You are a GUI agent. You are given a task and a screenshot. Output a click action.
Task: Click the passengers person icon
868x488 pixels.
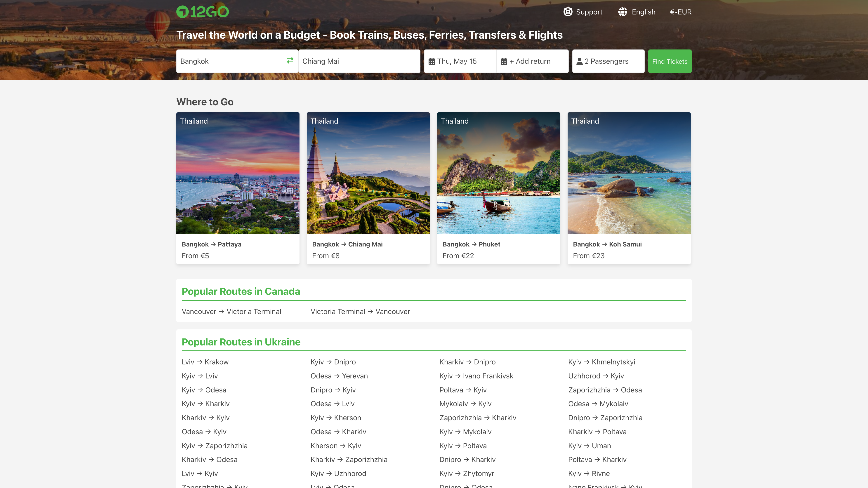580,61
